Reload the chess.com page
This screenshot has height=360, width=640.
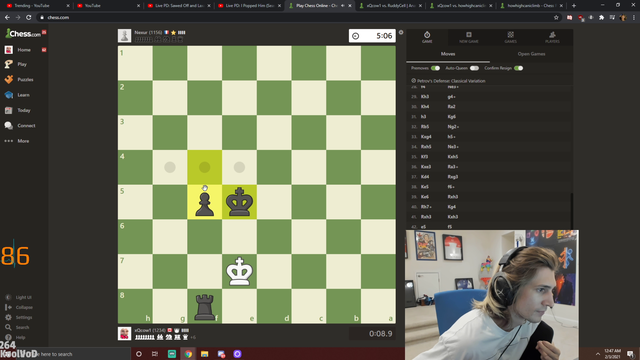pyautogui.click(x=29, y=18)
